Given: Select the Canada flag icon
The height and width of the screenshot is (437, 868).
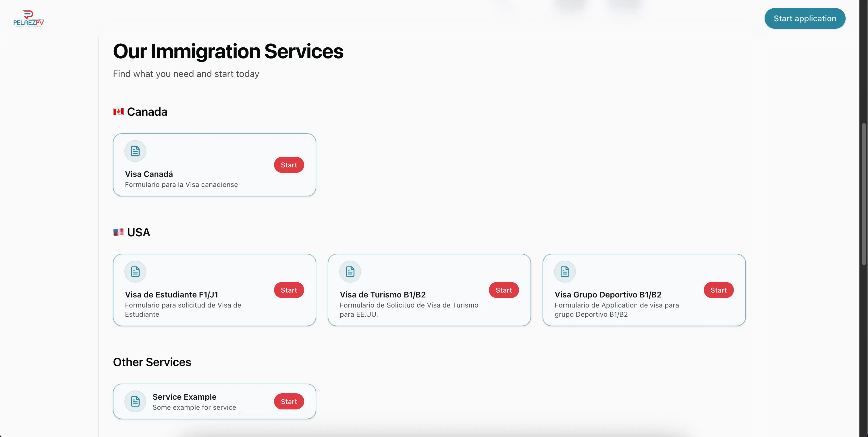Looking at the screenshot, I should tap(118, 111).
